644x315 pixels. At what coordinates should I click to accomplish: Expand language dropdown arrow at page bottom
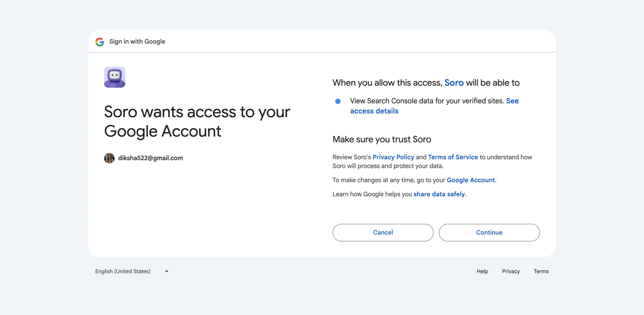click(x=167, y=271)
